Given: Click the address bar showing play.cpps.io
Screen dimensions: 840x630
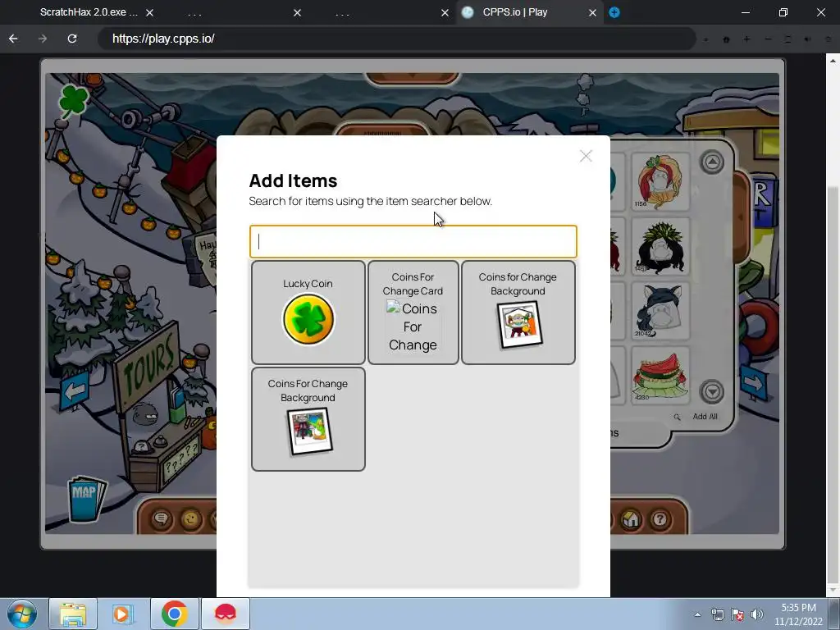Looking at the screenshot, I should click(396, 39).
